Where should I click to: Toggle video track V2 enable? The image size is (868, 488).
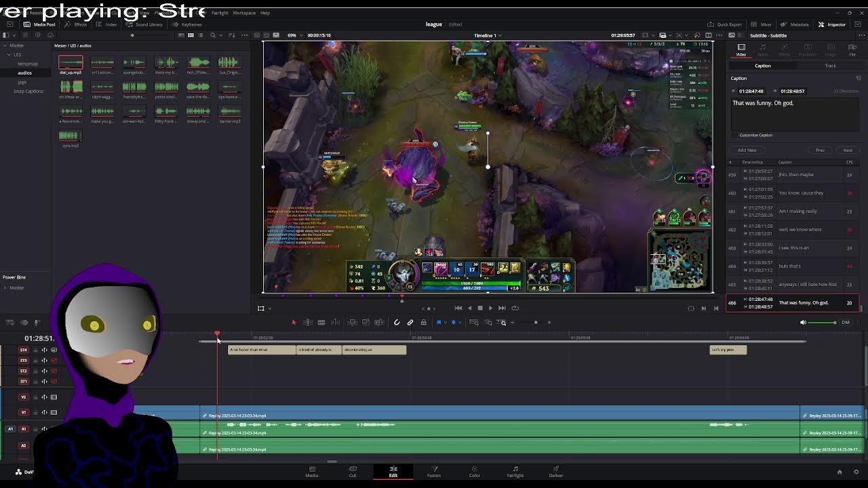click(x=54, y=397)
